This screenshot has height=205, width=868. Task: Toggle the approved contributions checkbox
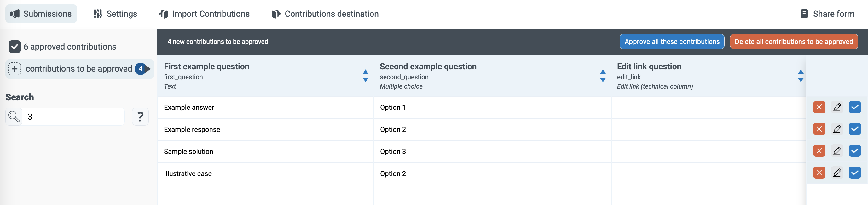pos(15,47)
